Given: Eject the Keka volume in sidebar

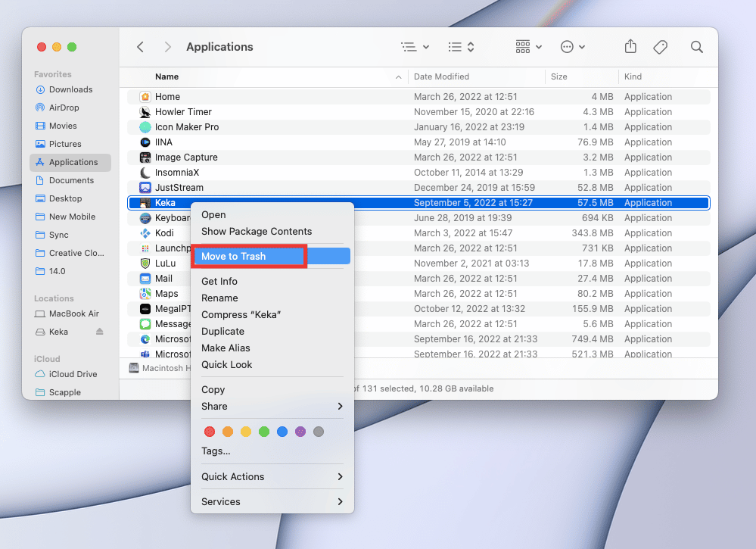Looking at the screenshot, I should pyautogui.click(x=100, y=332).
